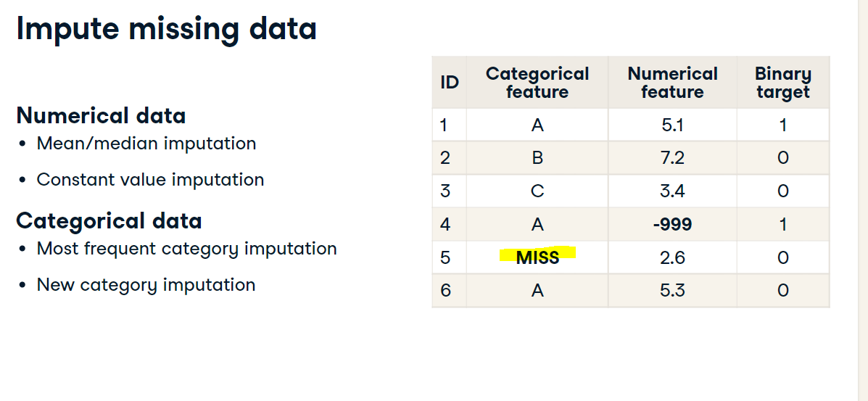Select the Numerical feature column header

pos(672,83)
